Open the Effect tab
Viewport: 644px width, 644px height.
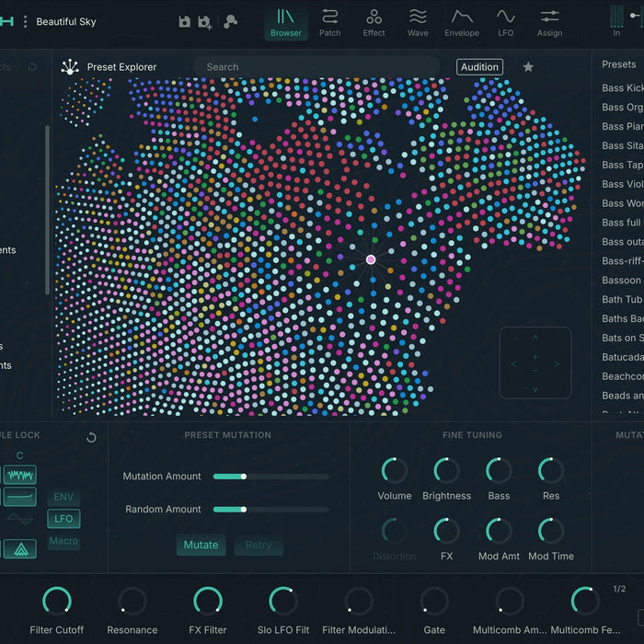tap(374, 23)
